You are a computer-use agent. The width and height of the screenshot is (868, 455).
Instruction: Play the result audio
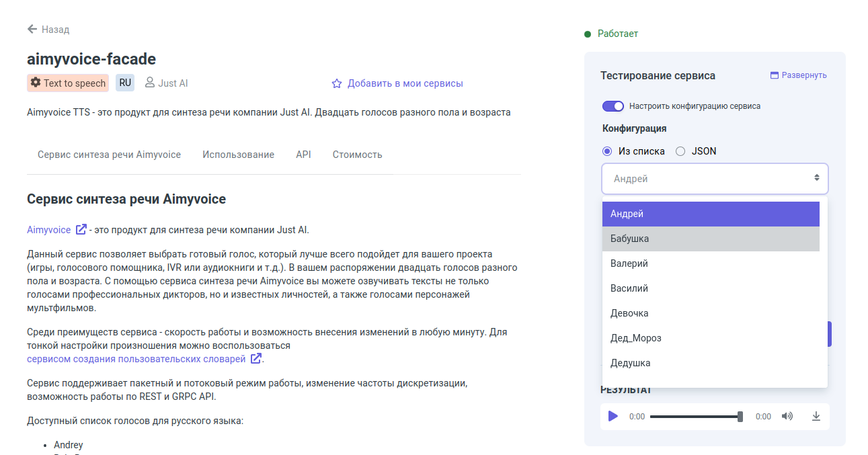point(613,417)
